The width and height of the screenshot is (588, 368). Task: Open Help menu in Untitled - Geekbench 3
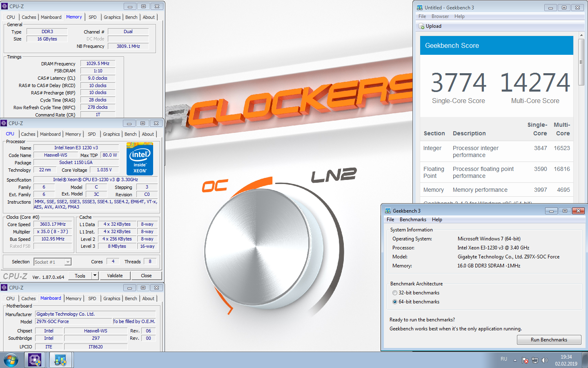[459, 16]
